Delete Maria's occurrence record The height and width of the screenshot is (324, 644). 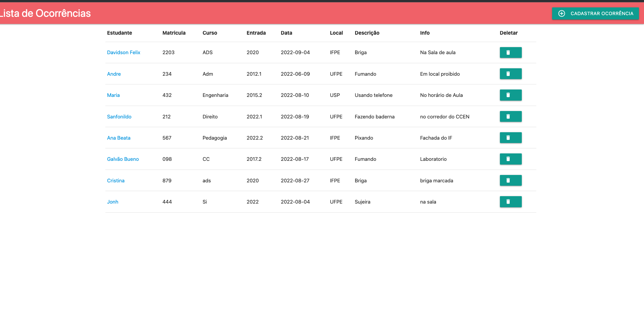510,95
